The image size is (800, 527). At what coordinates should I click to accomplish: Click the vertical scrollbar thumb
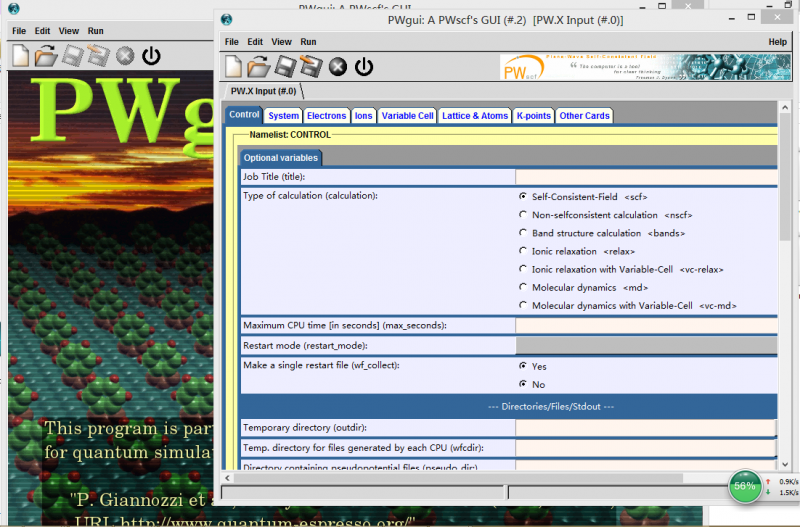pyautogui.click(x=785, y=178)
